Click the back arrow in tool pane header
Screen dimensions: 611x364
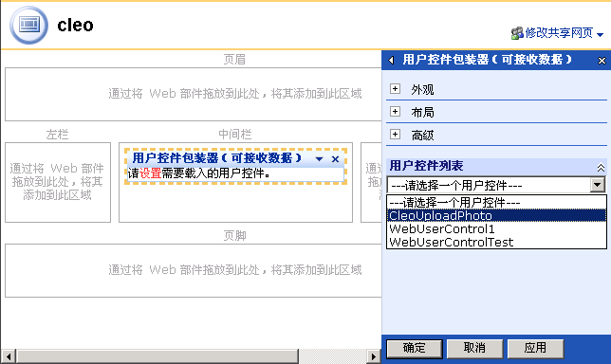click(x=392, y=60)
